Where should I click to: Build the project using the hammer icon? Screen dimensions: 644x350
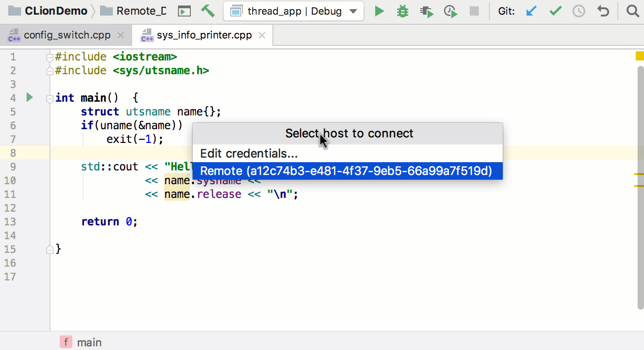208,11
